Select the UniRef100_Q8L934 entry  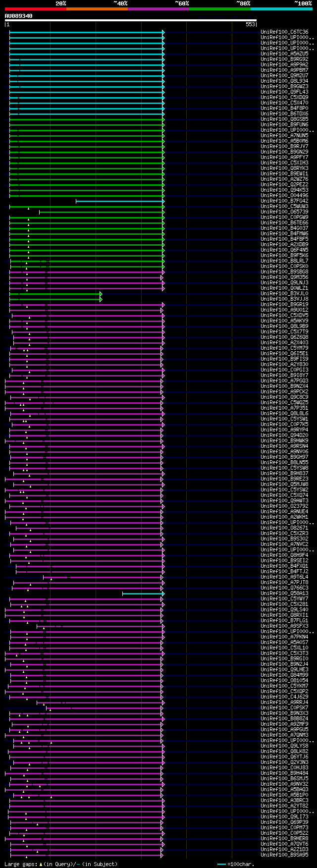click(x=284, y=81)
